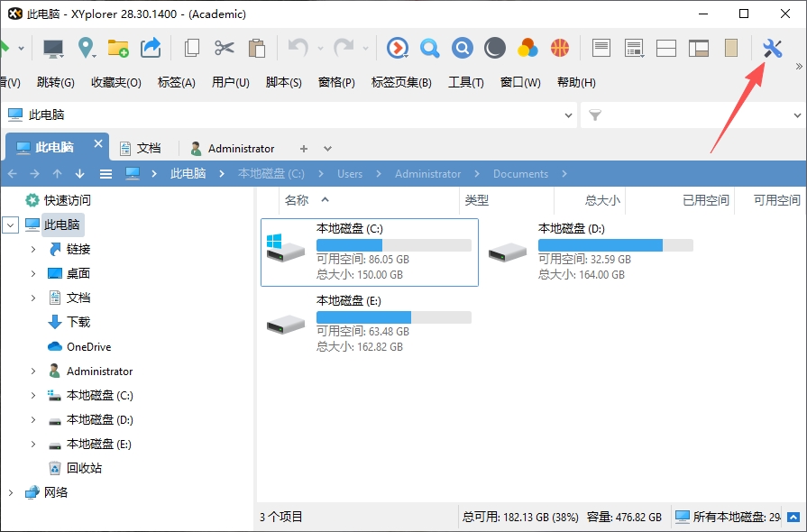The image size is (807, 532).
Task: Click the This PC monitor toolbar icon
Action: [53, 49]
